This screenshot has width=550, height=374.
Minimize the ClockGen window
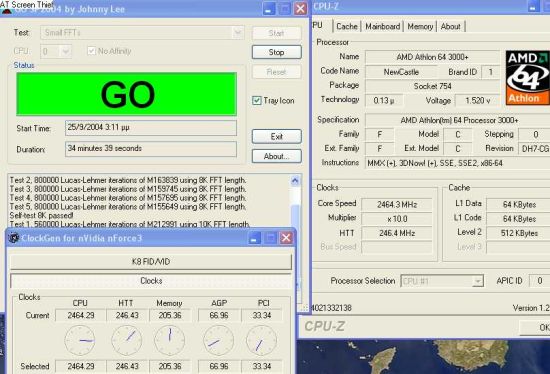click(255, 238)
